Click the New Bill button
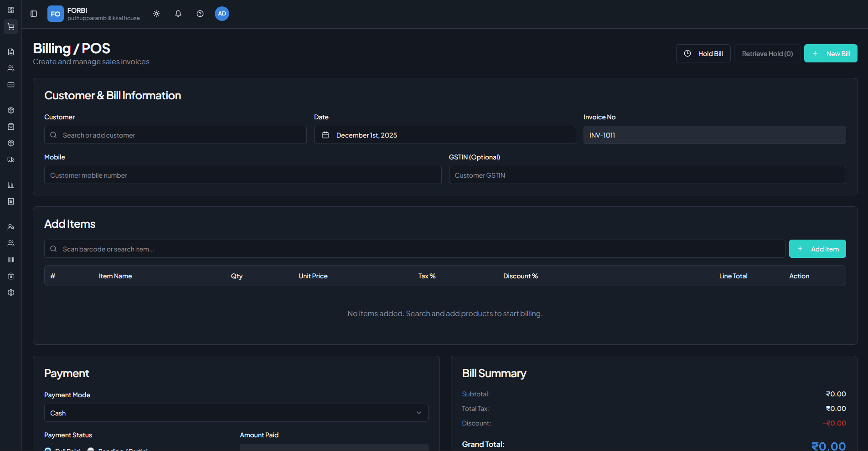This screenshot has width=868, height=451. 830,53
